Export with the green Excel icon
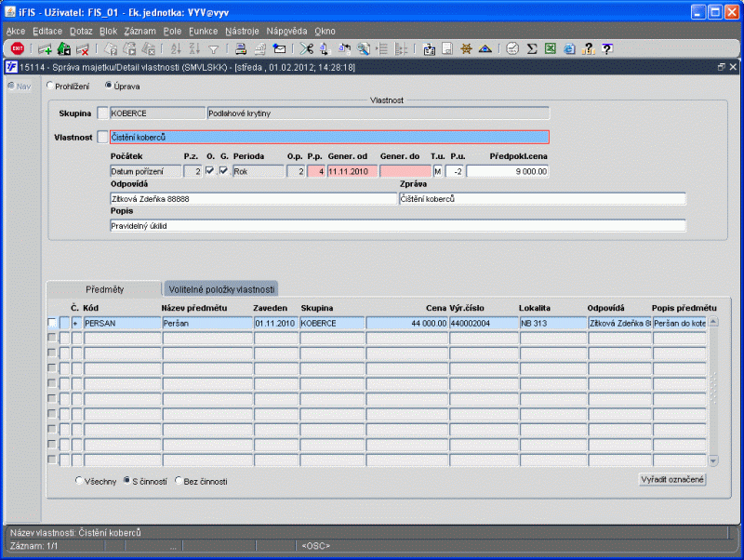The height and width of the screenshot is (560, 744). point(551,49)
